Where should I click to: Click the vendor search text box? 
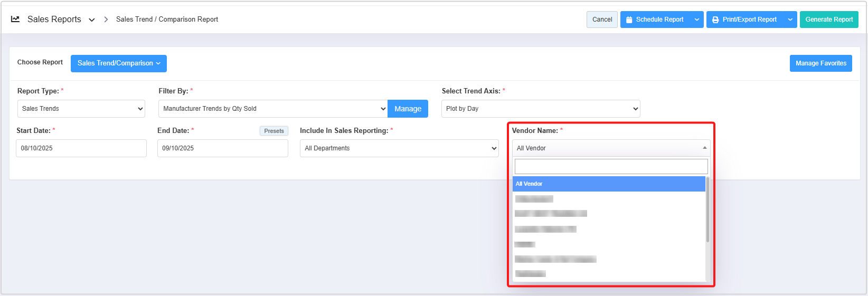coord(611,167)
